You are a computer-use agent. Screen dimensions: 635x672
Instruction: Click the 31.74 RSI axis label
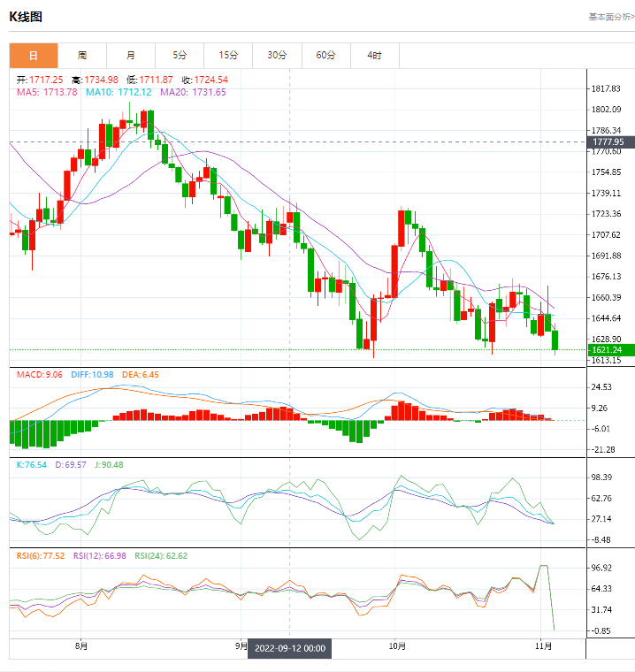601,610
